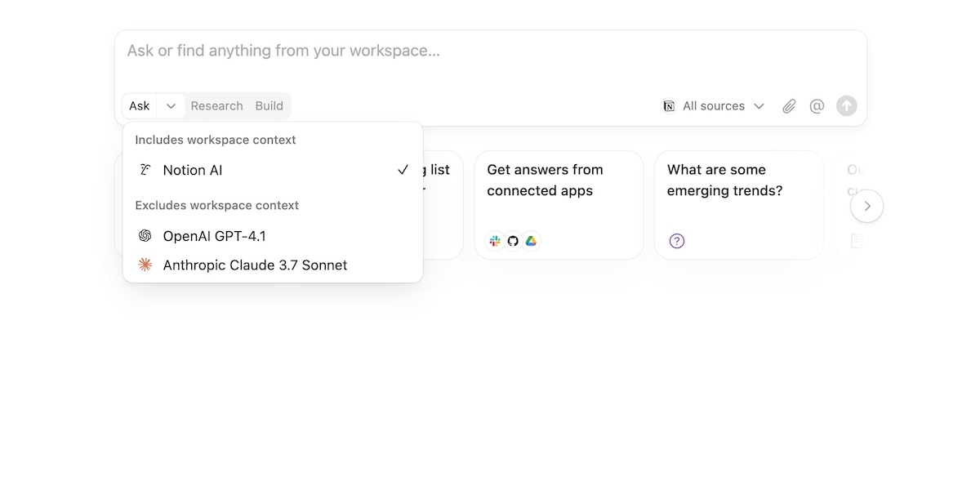
Task: Click the Excludes workspace context heading
Action: click(217, 205)
